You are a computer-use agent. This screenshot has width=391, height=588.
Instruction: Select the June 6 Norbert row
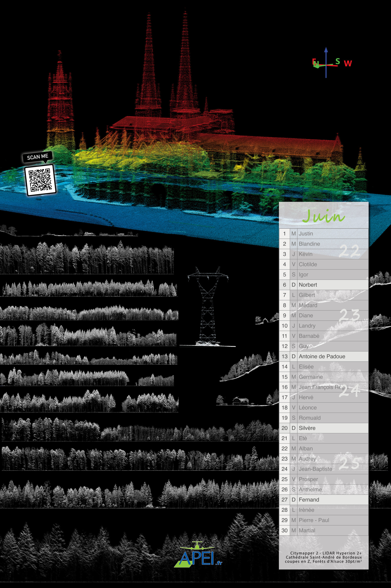[324, 285]
